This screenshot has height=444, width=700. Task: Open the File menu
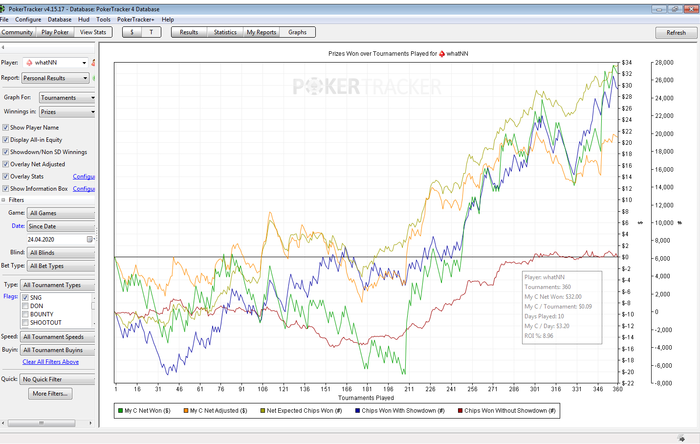(x=4, y=20)
